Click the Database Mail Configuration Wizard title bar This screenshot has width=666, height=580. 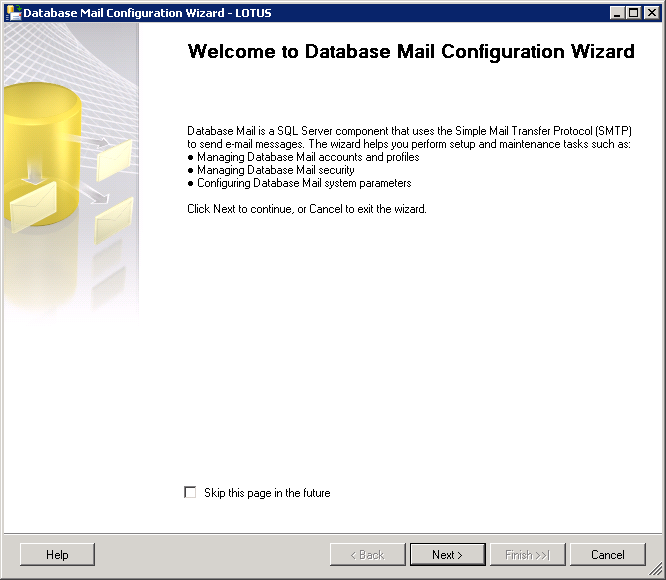[x=333, y=13]
